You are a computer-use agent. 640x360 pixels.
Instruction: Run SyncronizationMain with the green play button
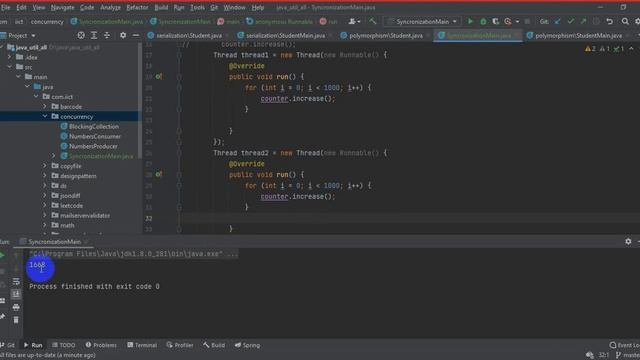(x=470, y=21)
